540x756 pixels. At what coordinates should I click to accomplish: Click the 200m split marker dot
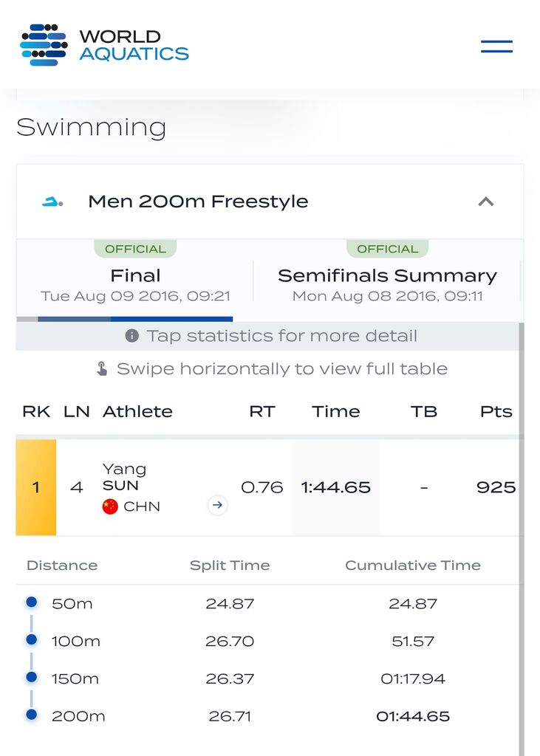coord(31,715)
